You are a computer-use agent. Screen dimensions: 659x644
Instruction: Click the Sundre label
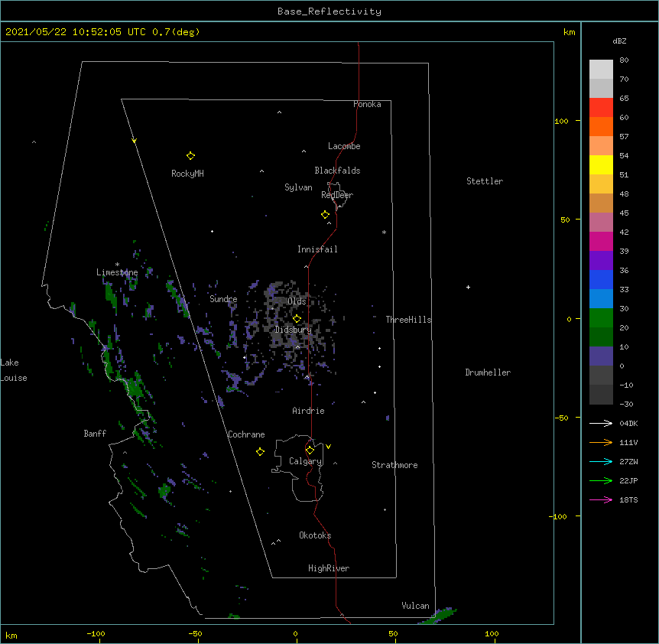(x=223, y=299)
